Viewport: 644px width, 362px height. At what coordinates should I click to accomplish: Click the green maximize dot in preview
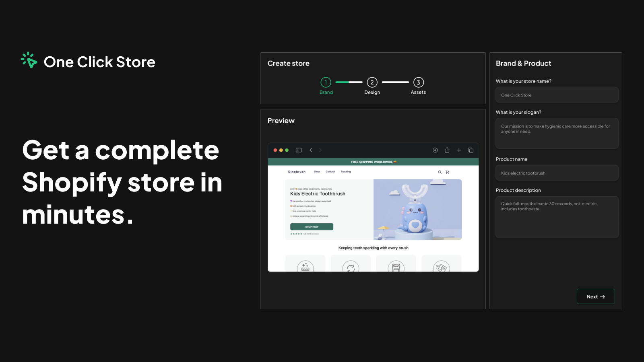click(x=287, y=150)
